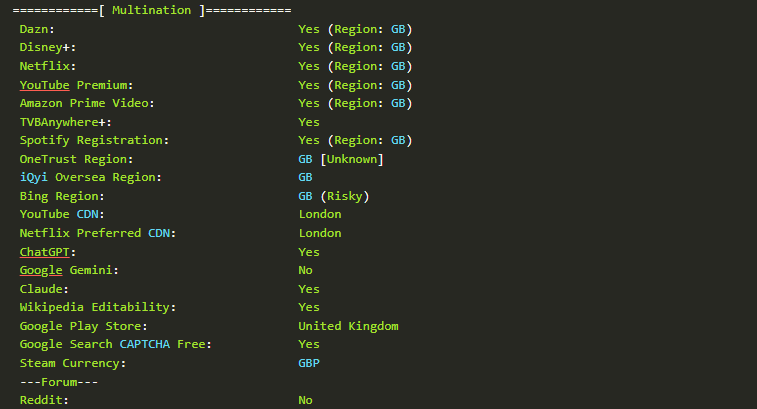Click the United Kingdom Play Store value
This screenshot has height=409, width=757.
point(348,326)
